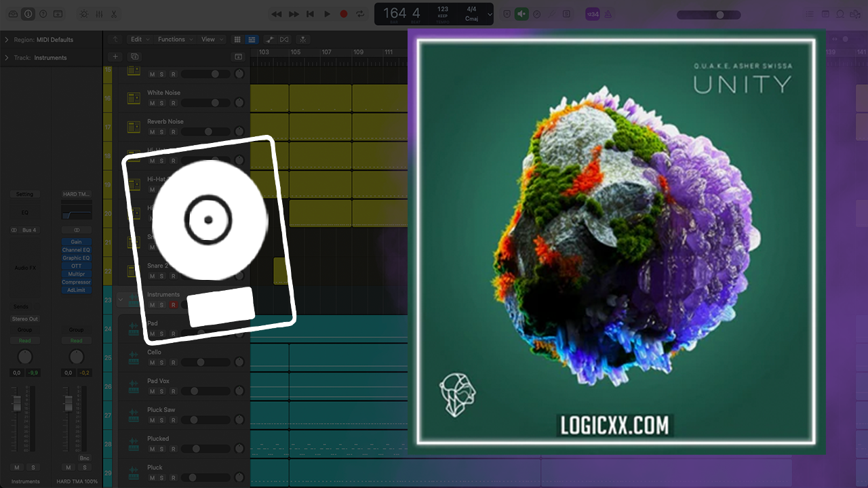
Task: Click the tempo value 123
Action: click(443, 9)
